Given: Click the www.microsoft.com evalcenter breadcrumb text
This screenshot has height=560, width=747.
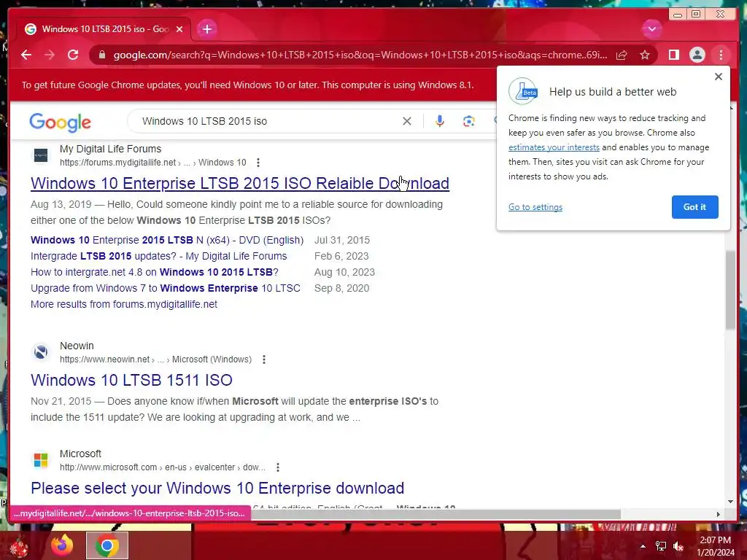Looking at the screenshot, I should [x=163, y=467].
